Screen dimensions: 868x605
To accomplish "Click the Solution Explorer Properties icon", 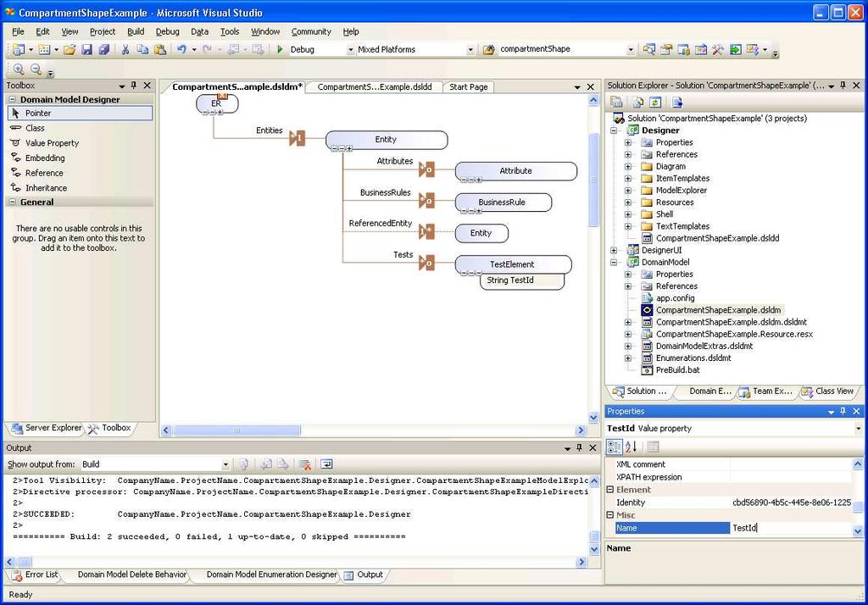I will point(617,103).
